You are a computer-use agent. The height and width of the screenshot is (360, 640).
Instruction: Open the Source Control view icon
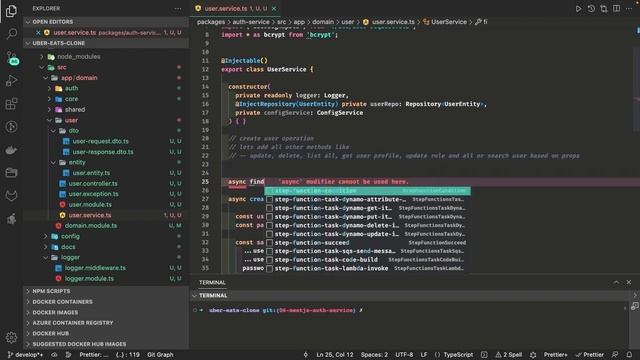(x=12, y=58)
